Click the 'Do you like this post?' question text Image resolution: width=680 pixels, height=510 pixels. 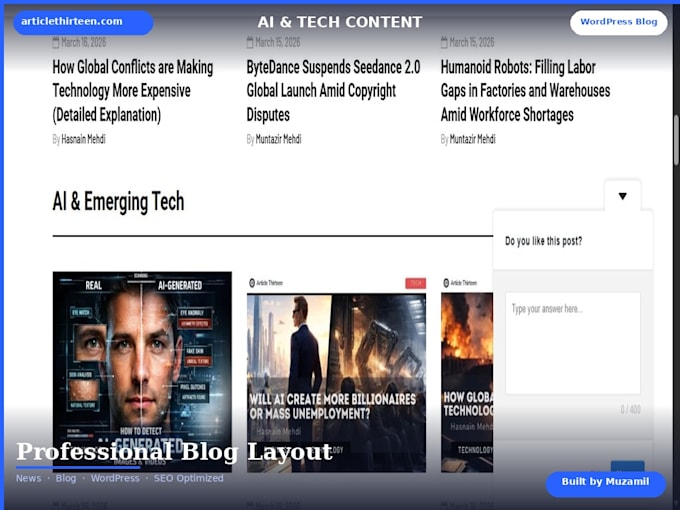pyautogui.click(x=543, y=241)
